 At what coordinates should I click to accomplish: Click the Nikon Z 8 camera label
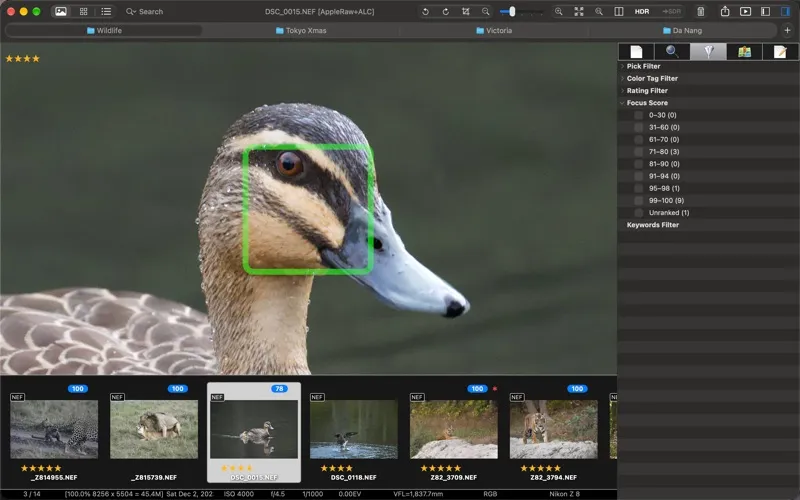point(564,494)
